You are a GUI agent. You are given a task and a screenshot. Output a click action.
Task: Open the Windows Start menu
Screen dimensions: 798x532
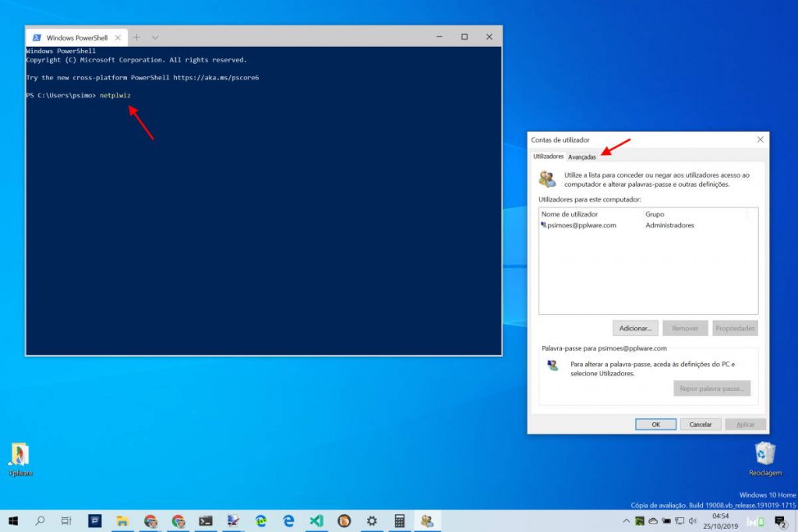click(x=13, y=521)
